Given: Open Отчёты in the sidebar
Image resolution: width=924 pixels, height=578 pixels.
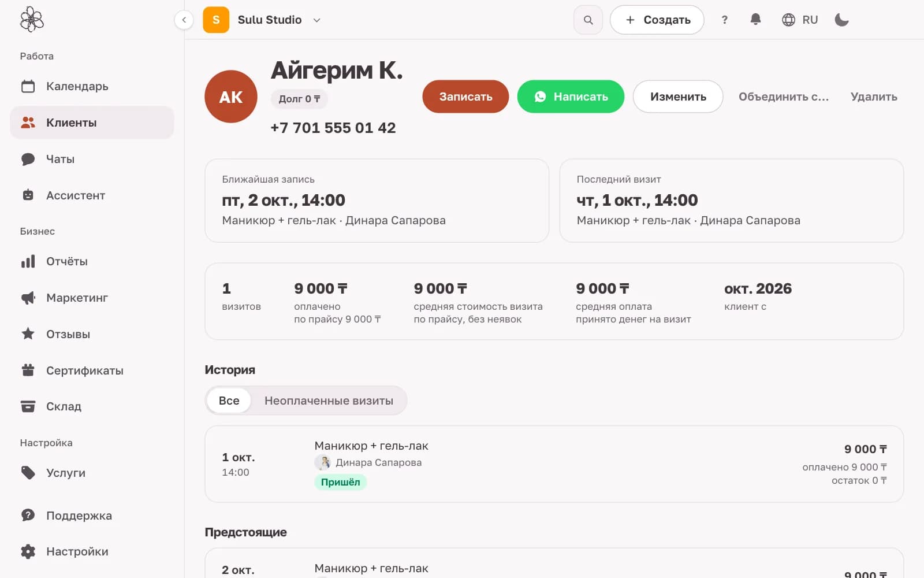Looking at the screenshot, I should tap(92, 261).
